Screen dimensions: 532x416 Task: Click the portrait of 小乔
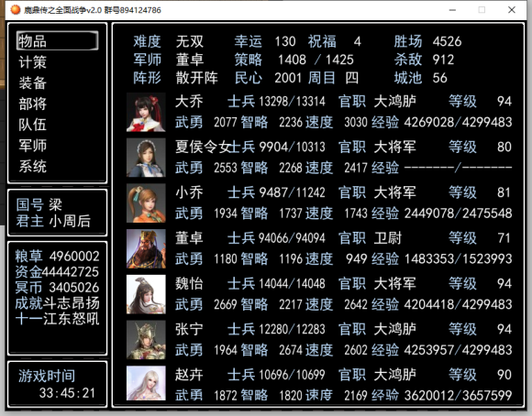pos(146,203)
